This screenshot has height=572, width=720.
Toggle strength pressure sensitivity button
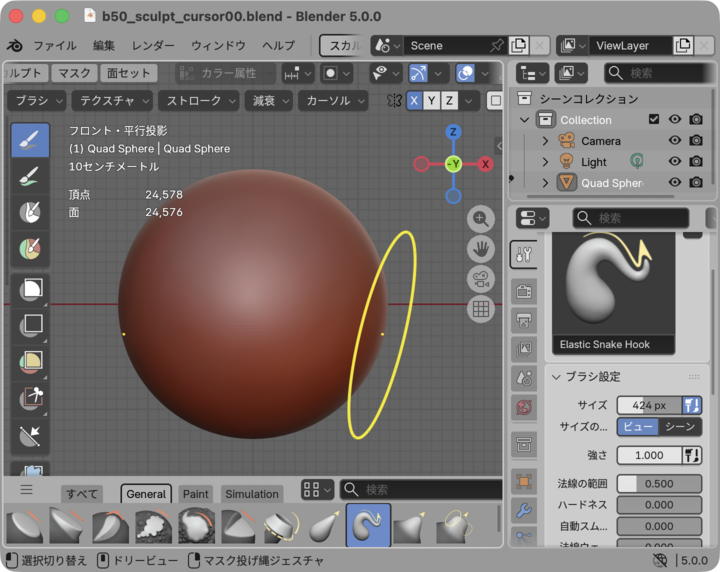(692, 455)
